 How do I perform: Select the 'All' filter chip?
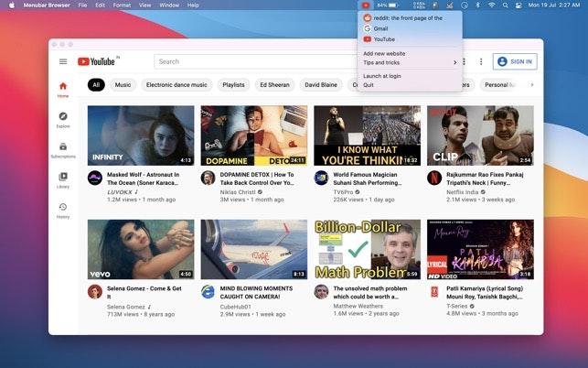(x=96, y=85)
